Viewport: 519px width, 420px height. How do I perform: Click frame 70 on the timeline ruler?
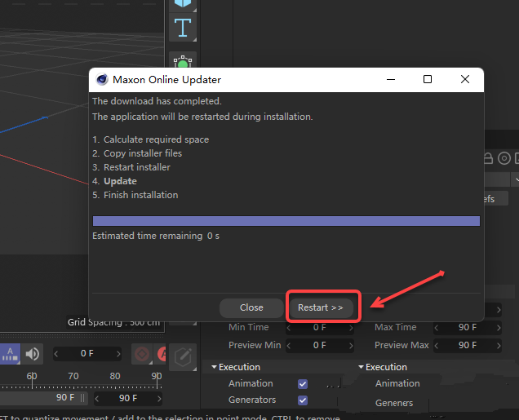(x=73, y=376)
